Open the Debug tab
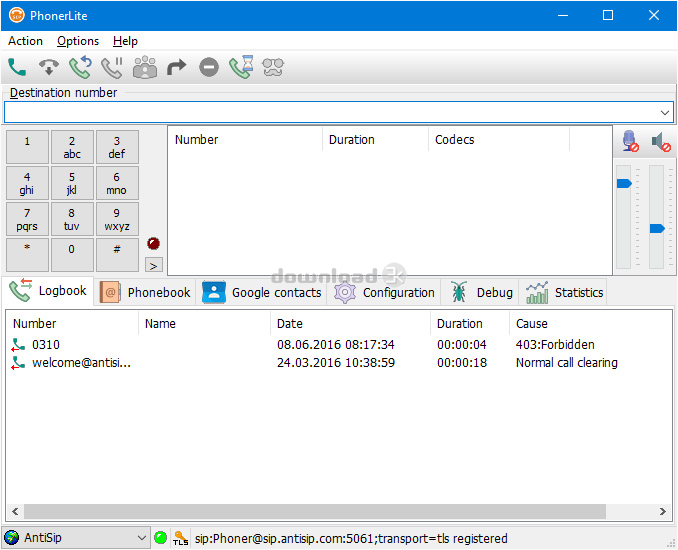 pyautogui.click(x=480, y=292)
